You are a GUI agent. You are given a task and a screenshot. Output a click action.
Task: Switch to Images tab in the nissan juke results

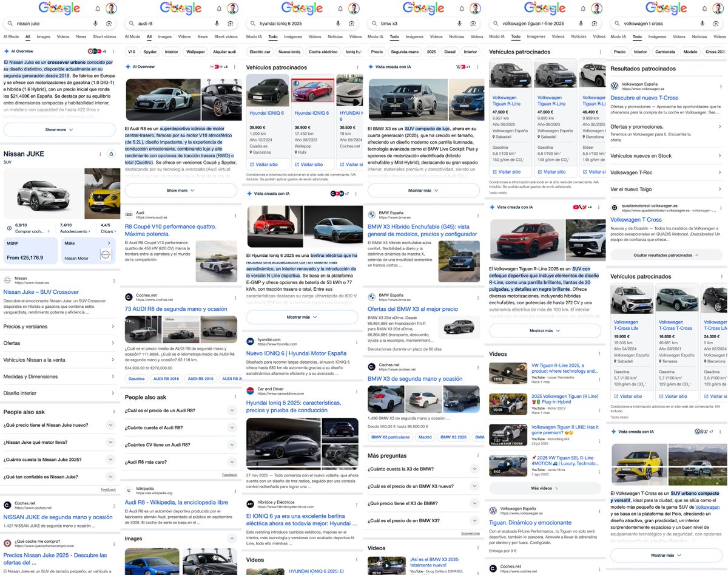pyautogui.click(x=43, y=36)
